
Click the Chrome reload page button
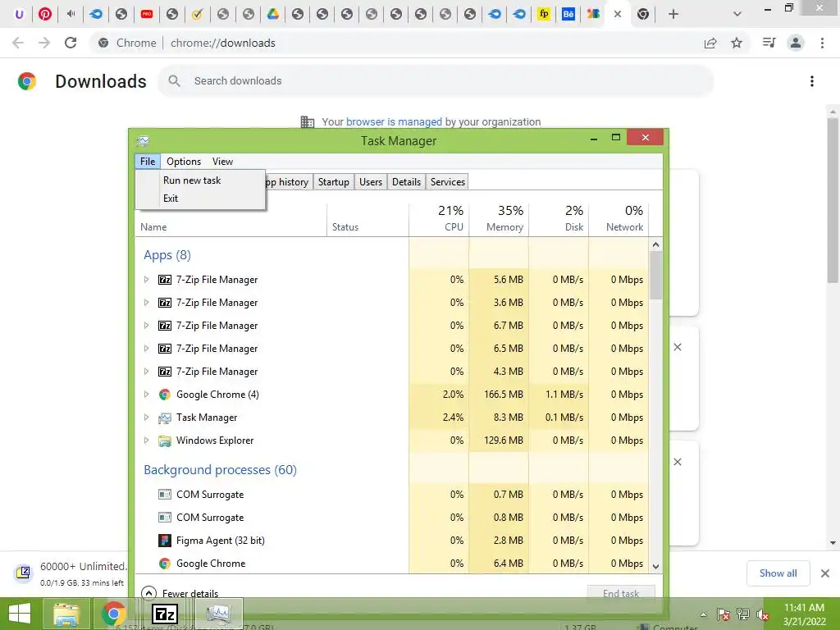(x=71, y=43)
